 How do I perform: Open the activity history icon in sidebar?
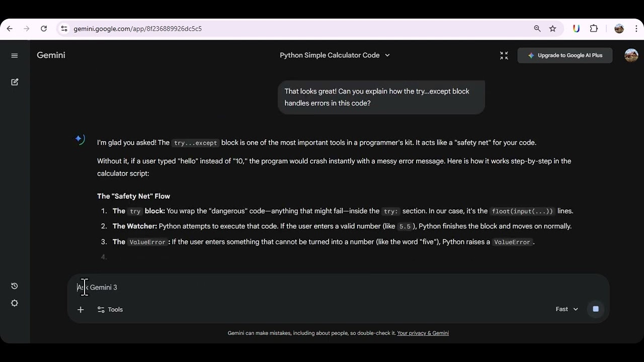[x=15, y=286]
